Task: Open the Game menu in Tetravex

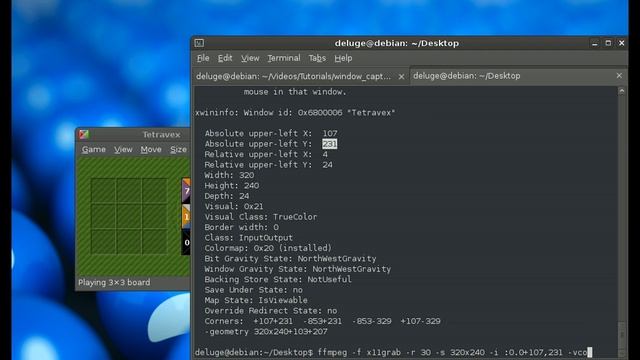Action: (93, 149)
